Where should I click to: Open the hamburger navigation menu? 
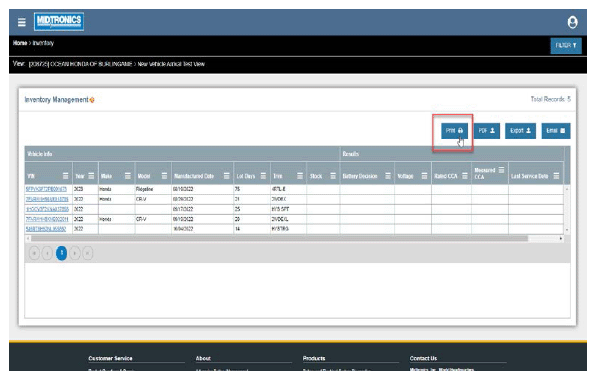[22, 22]
